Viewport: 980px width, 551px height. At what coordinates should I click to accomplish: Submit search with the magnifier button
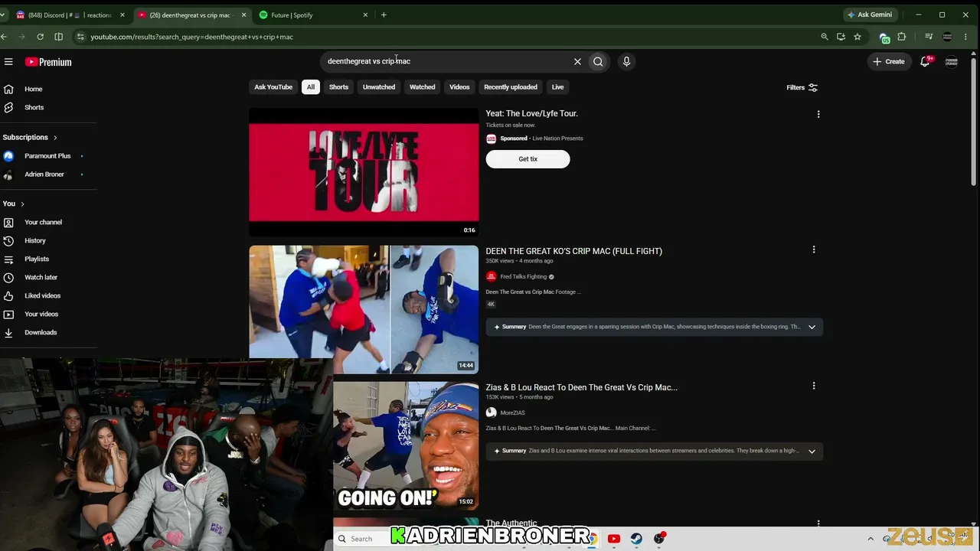tap(598, 62)
